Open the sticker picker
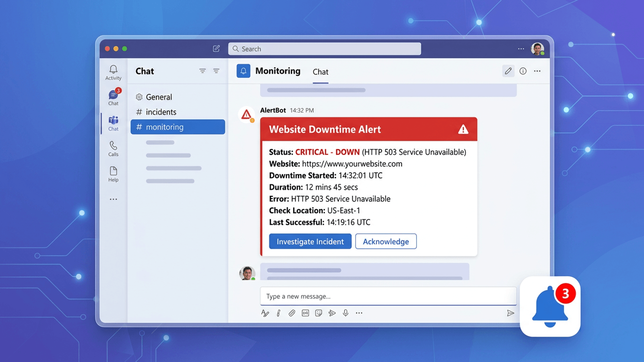Screen dimensions: 644x362 319,313
